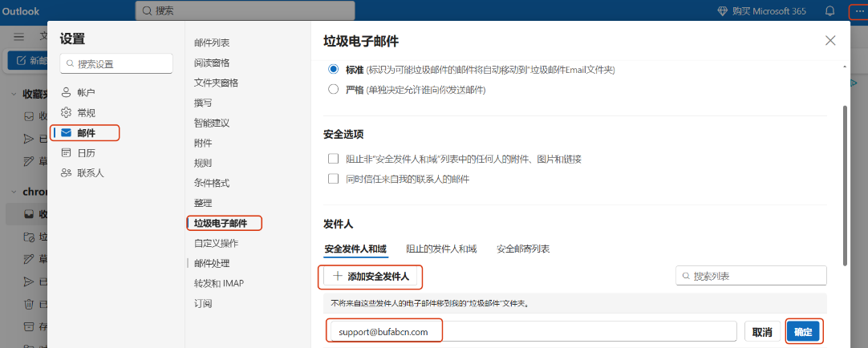Click the plus icon on 添加安全发件人
Image resolution: width=868 pixels, height=348 pixels.
pos(337,277)
